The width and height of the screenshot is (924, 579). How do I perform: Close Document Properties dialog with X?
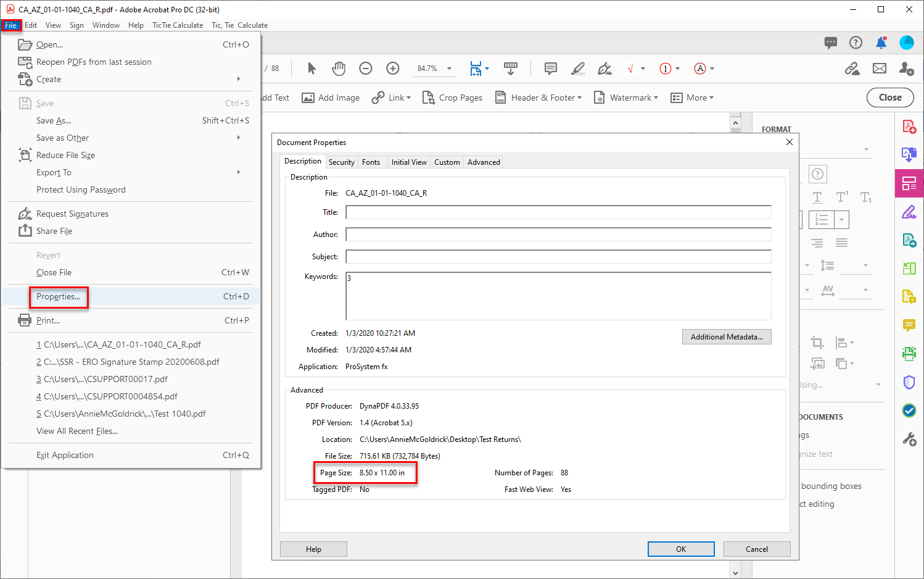tap(790, 142)
